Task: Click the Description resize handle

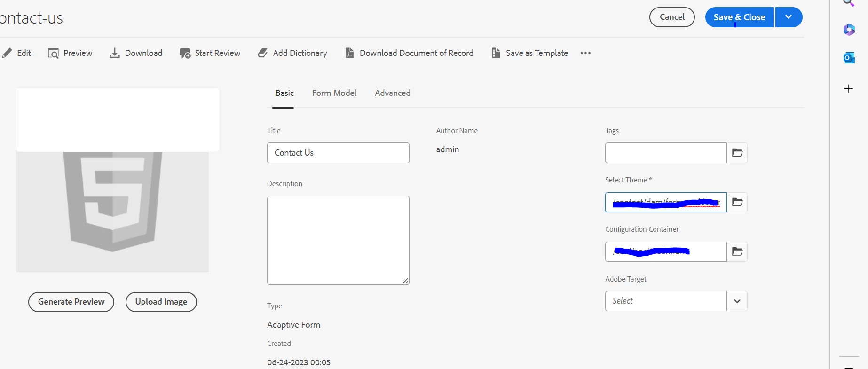Action: click(405, 281)
